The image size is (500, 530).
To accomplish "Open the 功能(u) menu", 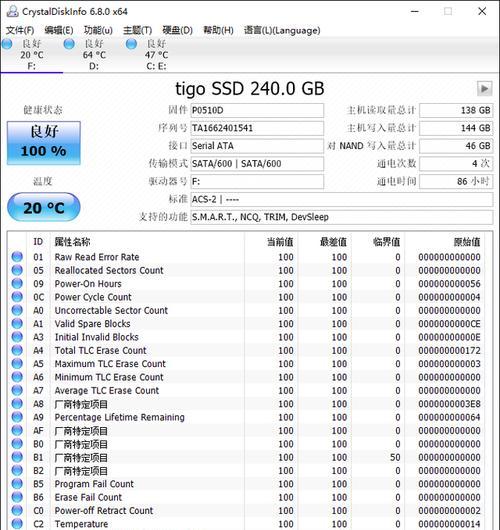I will tap(98, 30).
